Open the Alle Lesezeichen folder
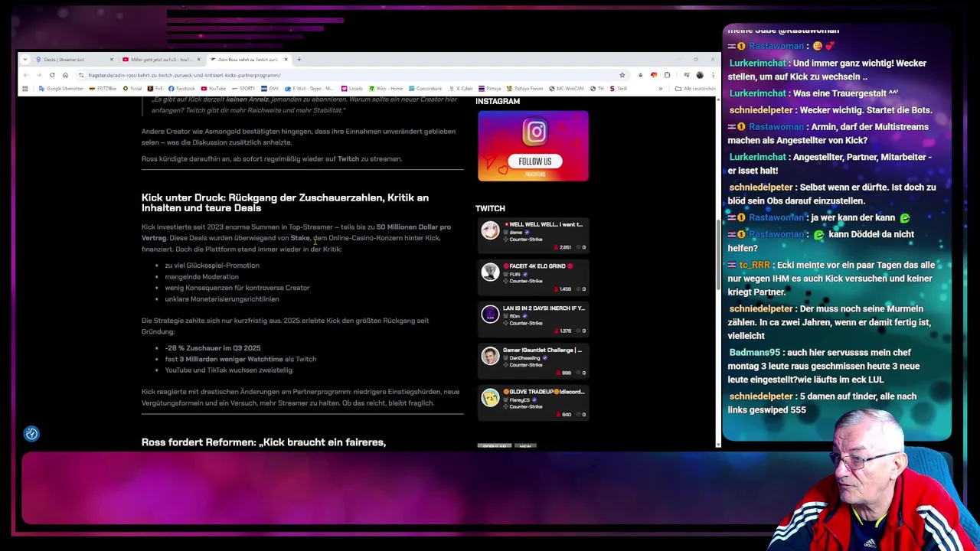980x551 pixels. (x=695, y=89)
